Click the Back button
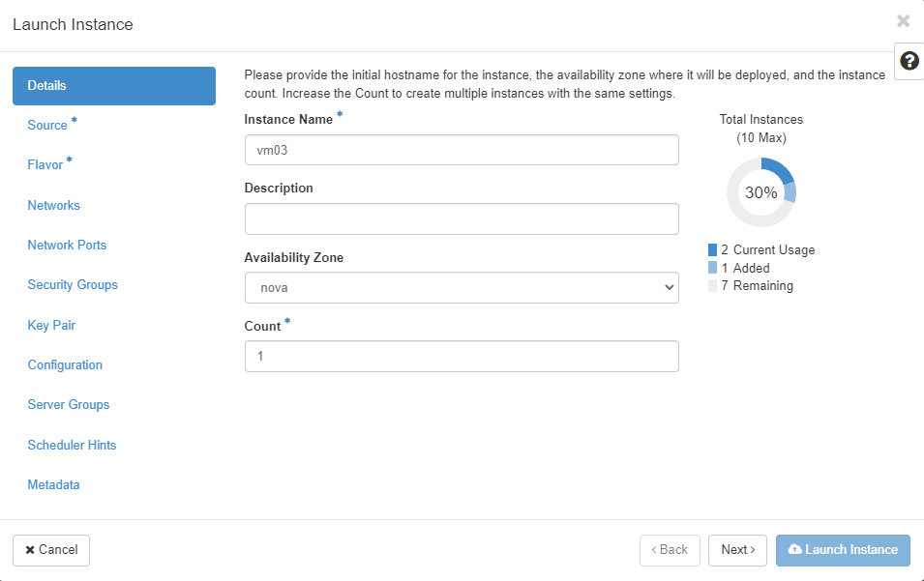This screenshot has height=581, width=924. pos(670,550)
